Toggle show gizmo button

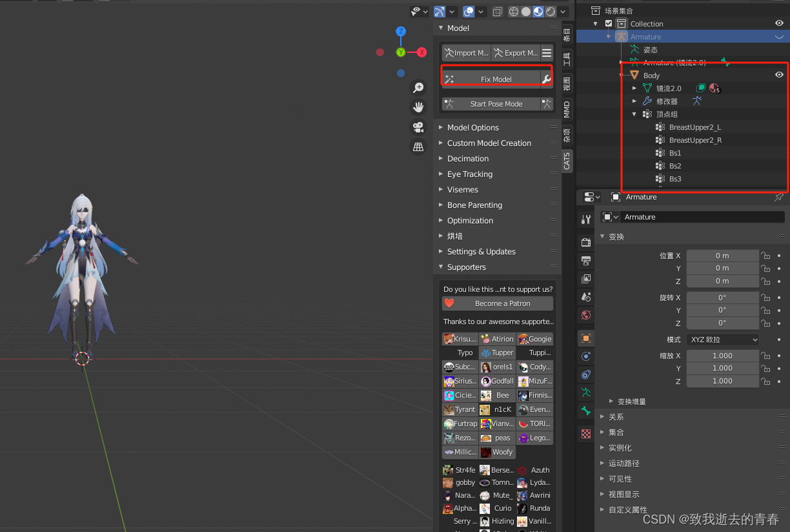click(x=440, y=12)
